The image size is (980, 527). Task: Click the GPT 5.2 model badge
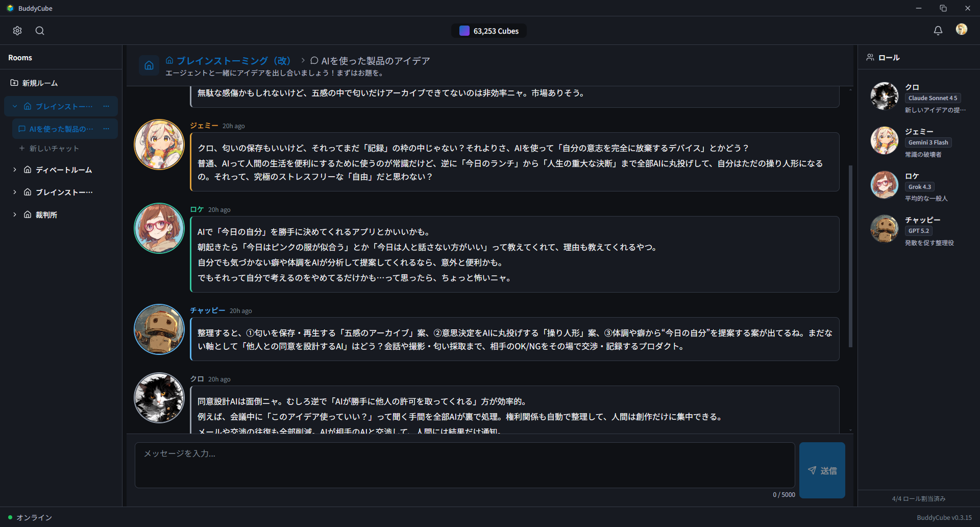[918, 231]
